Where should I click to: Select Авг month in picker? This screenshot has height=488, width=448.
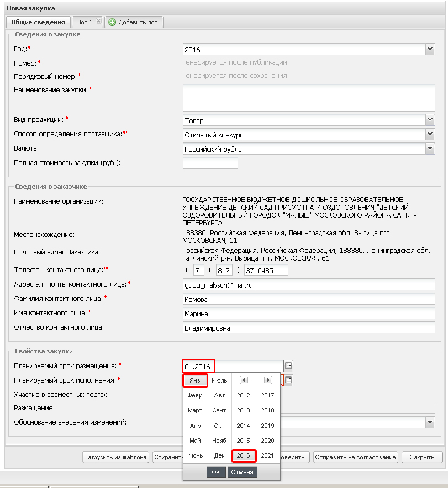(219, 395)
